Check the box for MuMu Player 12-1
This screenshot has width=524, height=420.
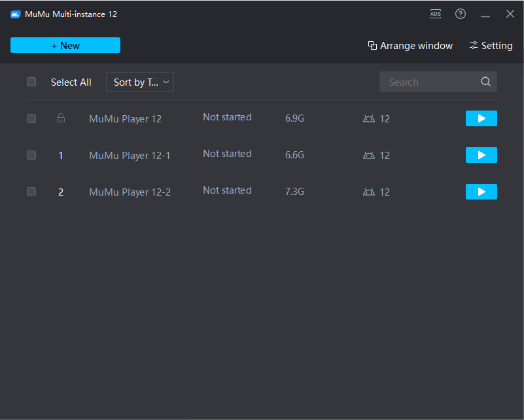[31, 155]
